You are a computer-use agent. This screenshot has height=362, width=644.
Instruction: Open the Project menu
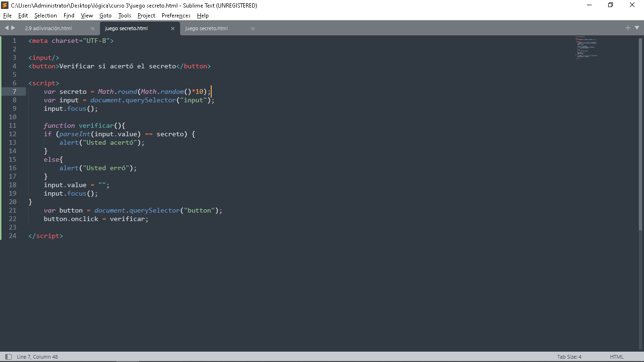(147, 16)
